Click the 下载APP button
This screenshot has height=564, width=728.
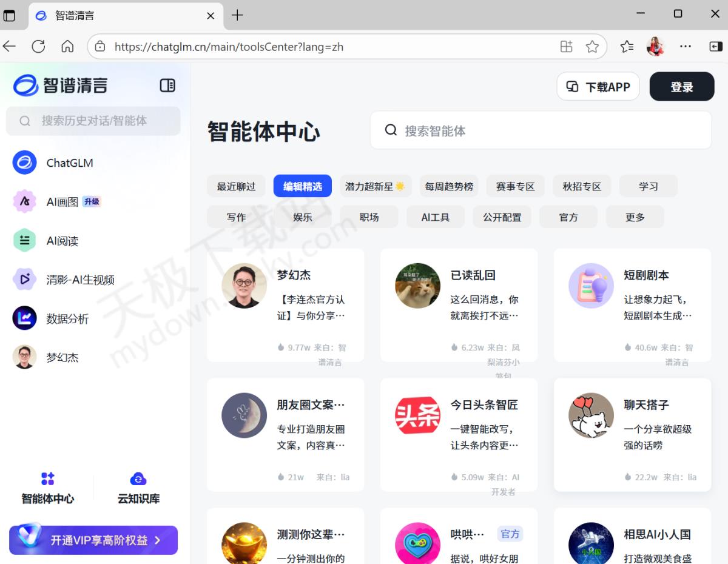(x=598, y=87)
